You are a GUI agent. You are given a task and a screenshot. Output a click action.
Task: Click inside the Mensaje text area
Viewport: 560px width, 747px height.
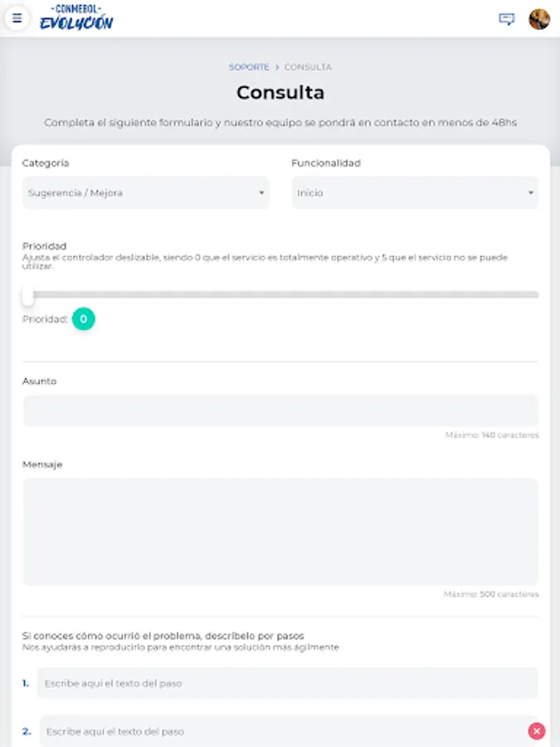(280, 531)
